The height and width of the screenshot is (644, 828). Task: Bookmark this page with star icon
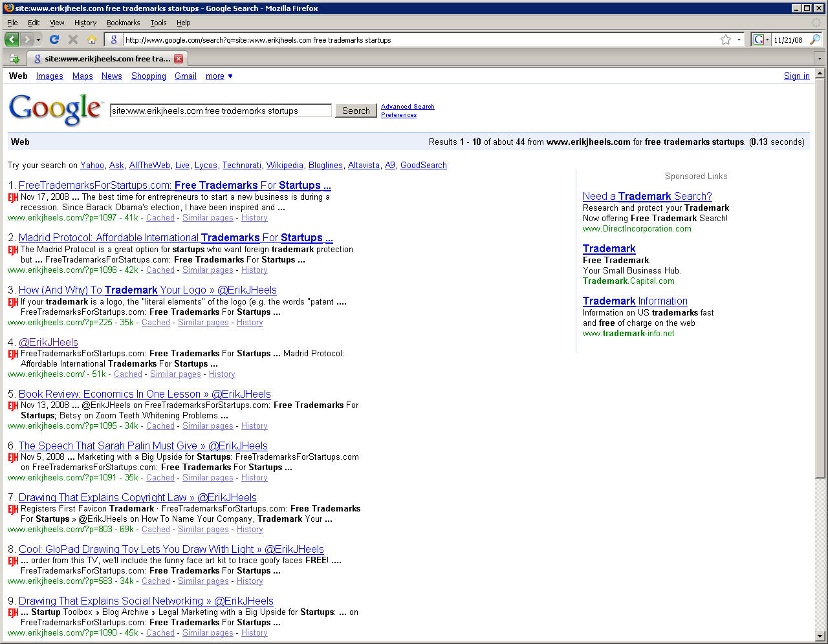point(726,39)
